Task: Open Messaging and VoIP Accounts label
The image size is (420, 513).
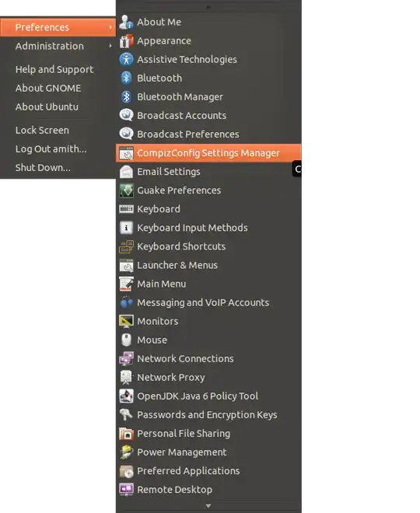Action: (203, 302)
